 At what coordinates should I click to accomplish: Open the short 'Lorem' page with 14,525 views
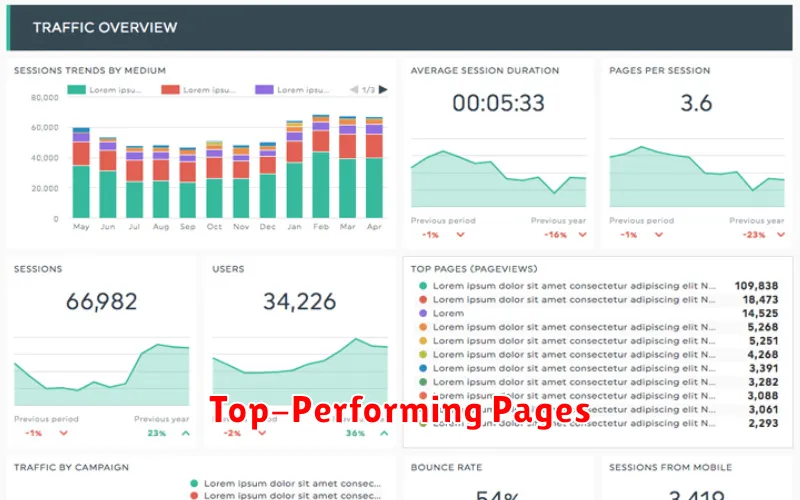(448, 313)
